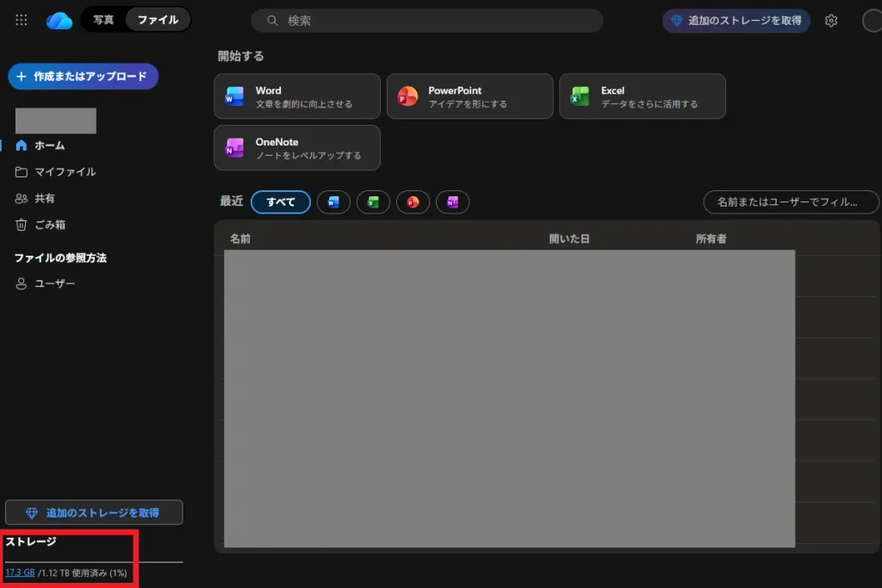Click the OneNote icon in 開始する
The image size is (882, 588).
pos(234,148)
